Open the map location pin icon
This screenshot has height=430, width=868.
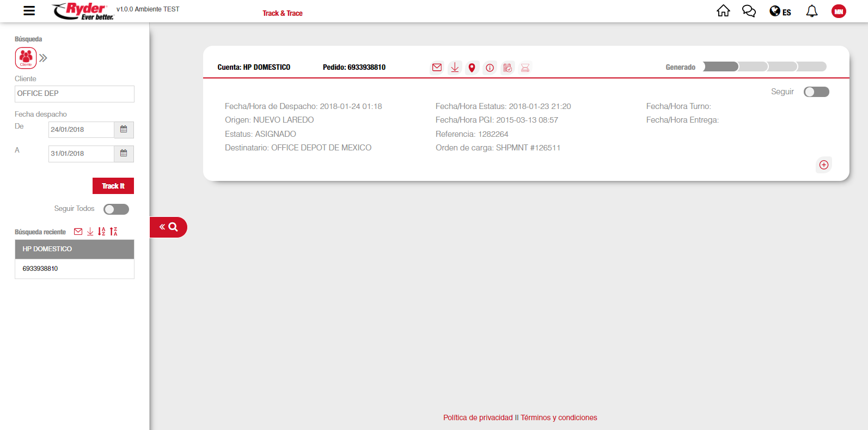point(472,68)
